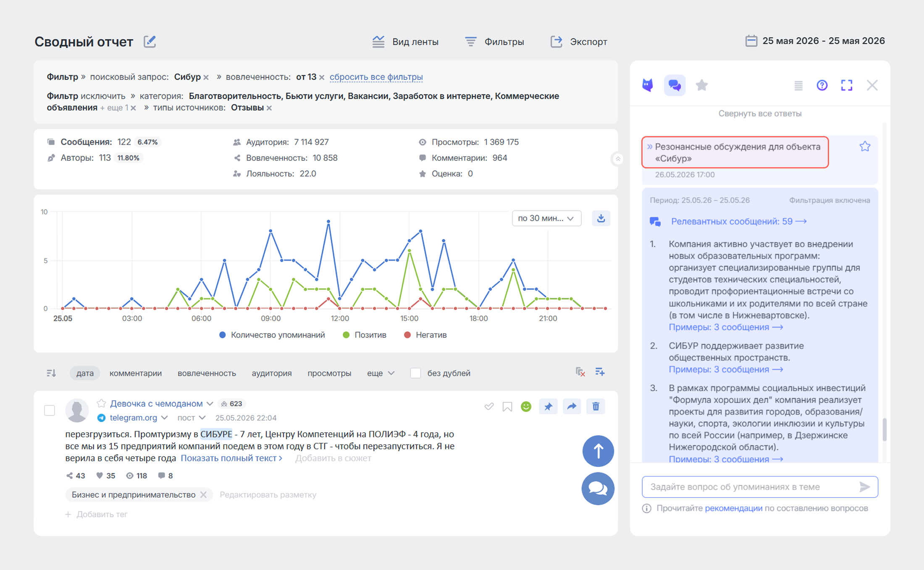The height and width of the screenshot is (570, 924).
Task: Open Релевантных сообщений: 59 link
Action: coord(738,221)
